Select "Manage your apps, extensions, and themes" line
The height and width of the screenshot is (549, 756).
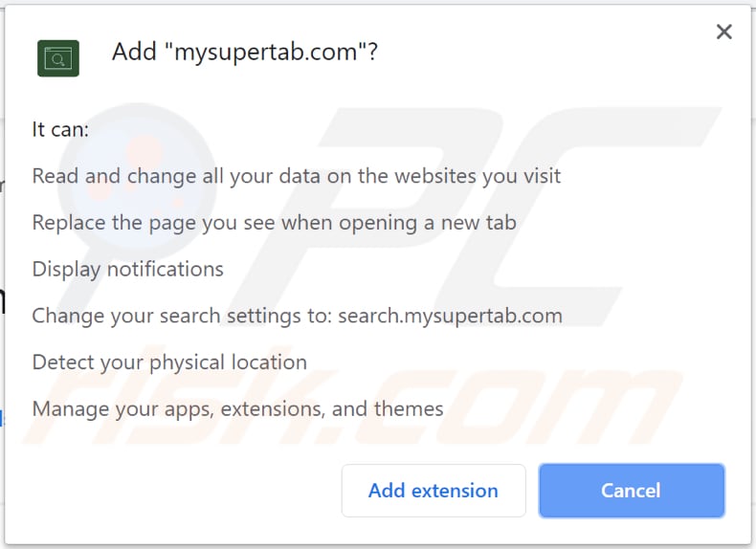[237, 409]
